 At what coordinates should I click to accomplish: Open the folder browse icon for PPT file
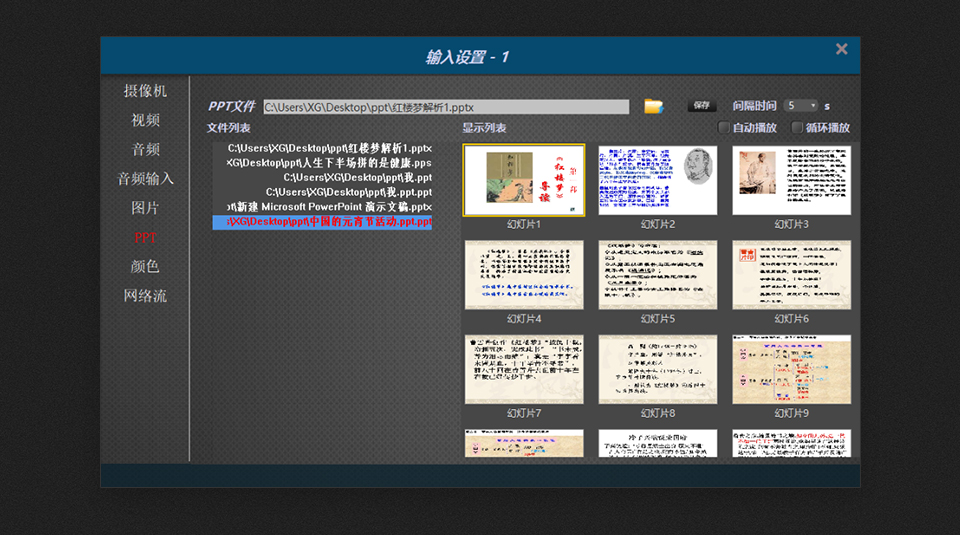click(653, 106)
